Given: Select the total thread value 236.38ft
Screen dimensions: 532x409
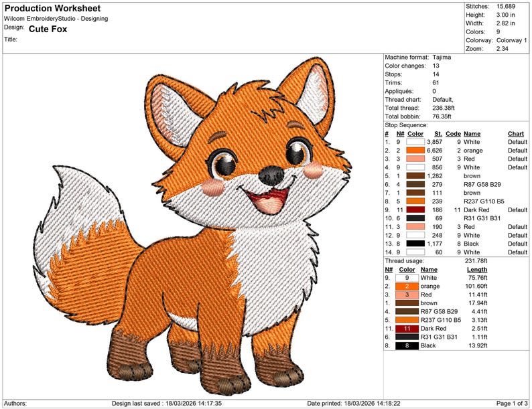Looking at the screenshot, I should pos(444,108).
